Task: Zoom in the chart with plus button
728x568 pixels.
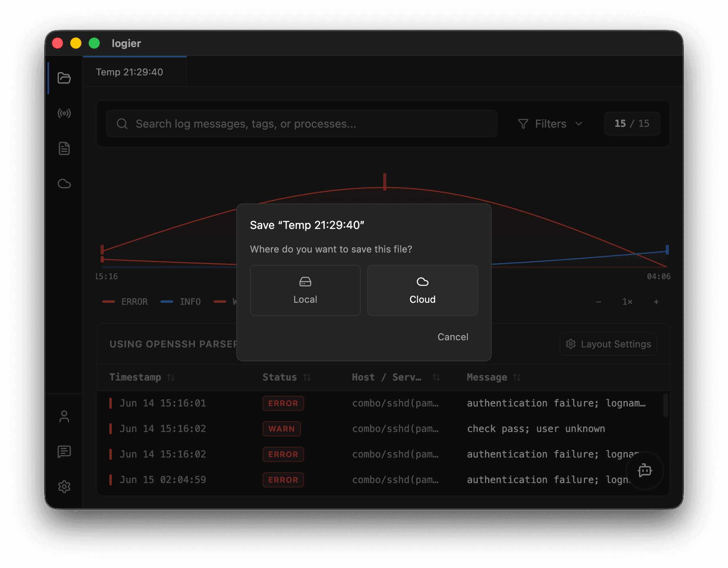Action: click(x=656, y=302)
